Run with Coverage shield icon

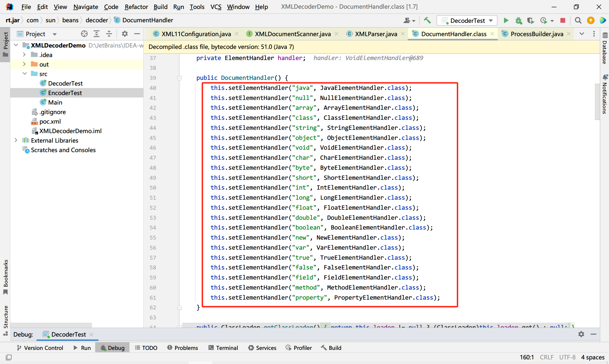pyautogui.click(x=530, y=20)
